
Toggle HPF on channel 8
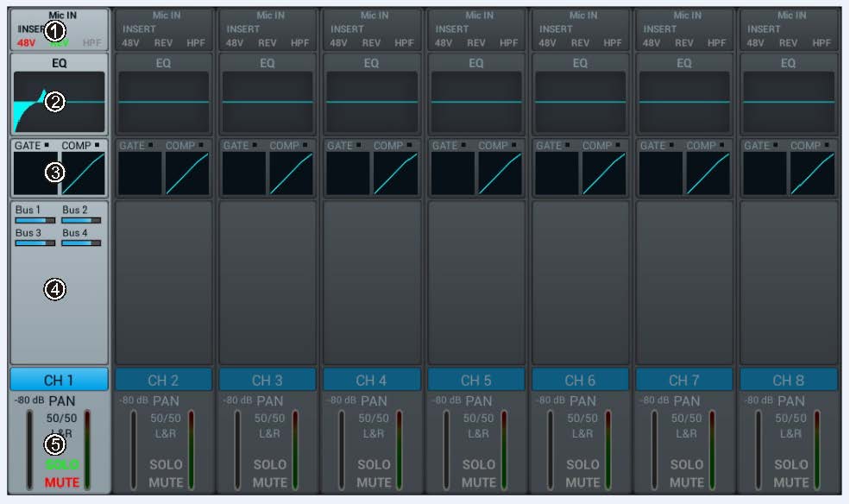click(822, 43)
